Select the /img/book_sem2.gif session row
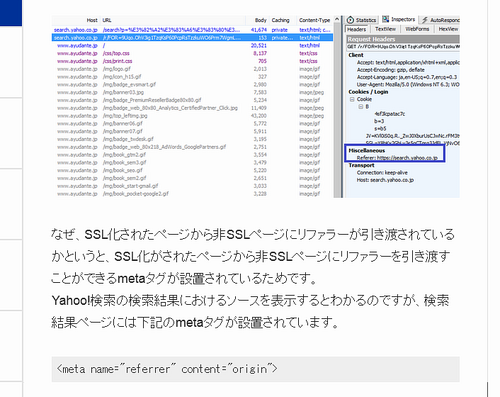Image resolution: width=500 pixels, height=397 pixels. [192, 178]
